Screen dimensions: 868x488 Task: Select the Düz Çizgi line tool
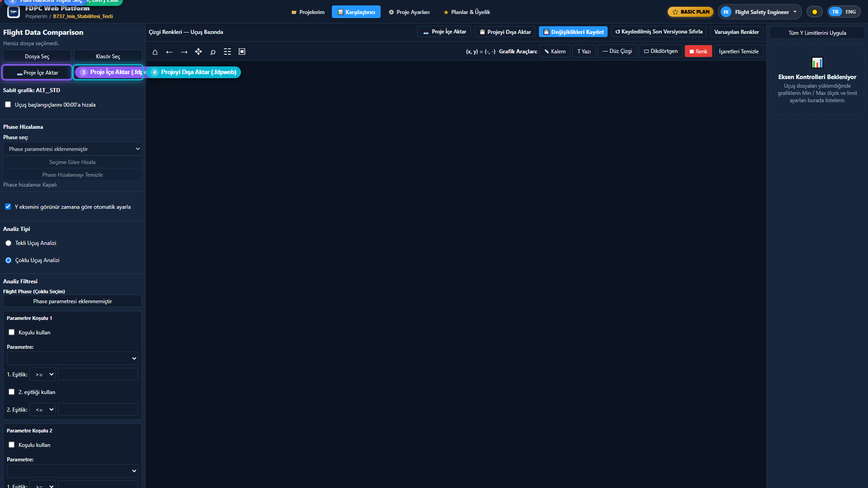(617, 51)
